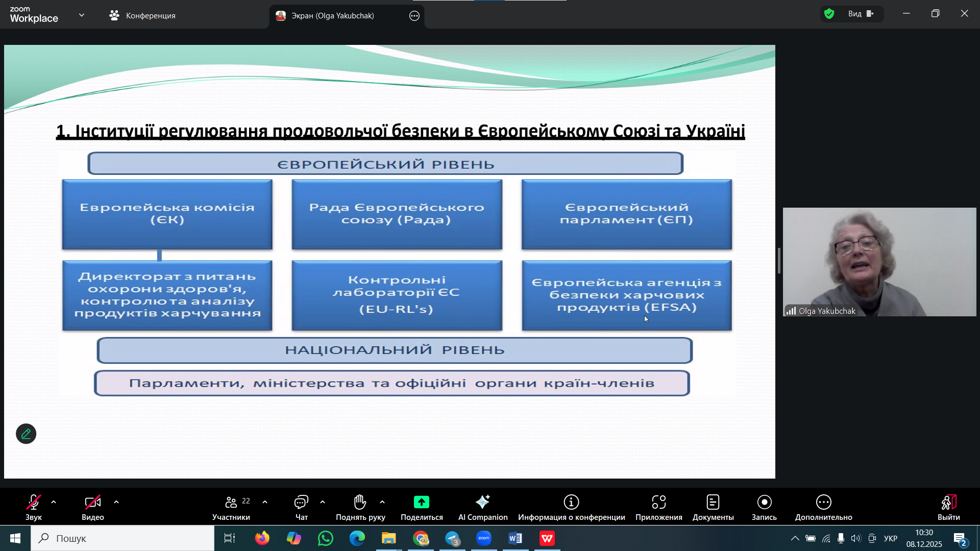
Task: Turn on camera with the Видео button
Action: pos(92,507)
